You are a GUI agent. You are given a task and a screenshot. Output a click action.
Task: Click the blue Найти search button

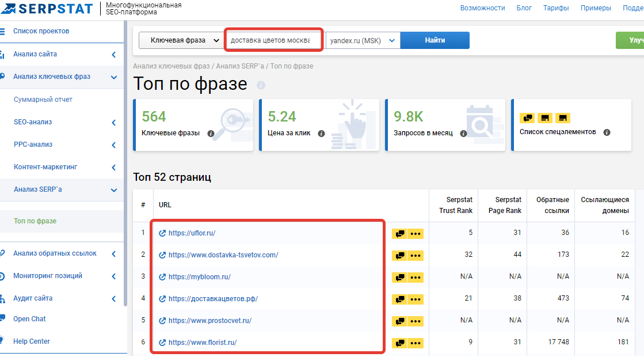click(x=435, y=40)
